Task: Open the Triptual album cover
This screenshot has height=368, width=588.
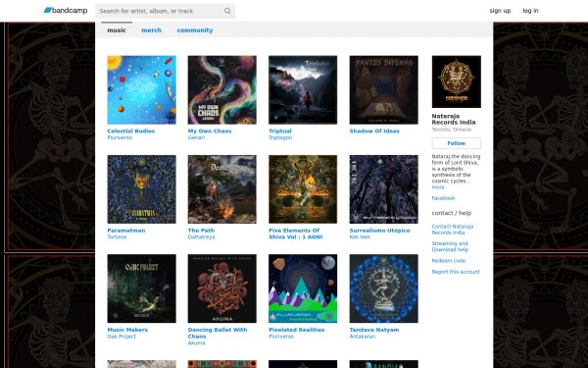Action: pyautogui.click(x=303, y=89)
